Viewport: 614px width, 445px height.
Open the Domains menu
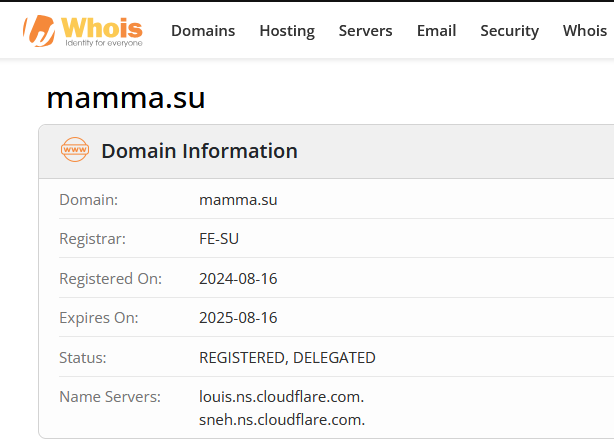(x=203, y=31)
